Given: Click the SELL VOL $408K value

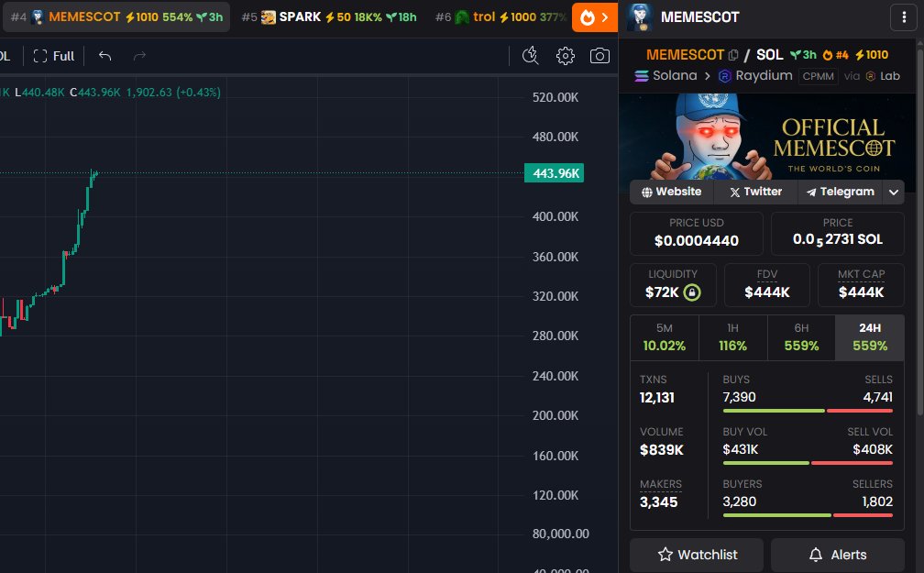Looking at the screenshot, I should [872, 450].
